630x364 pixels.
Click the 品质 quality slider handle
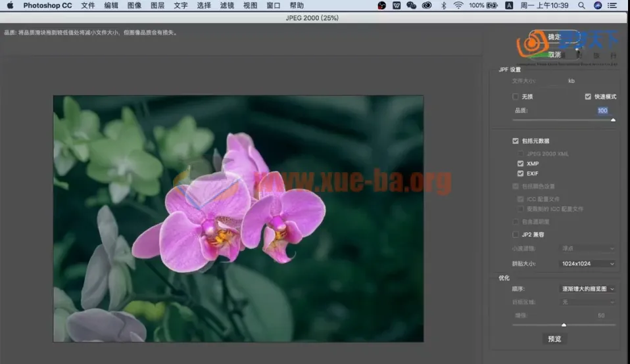pos(613,120)
